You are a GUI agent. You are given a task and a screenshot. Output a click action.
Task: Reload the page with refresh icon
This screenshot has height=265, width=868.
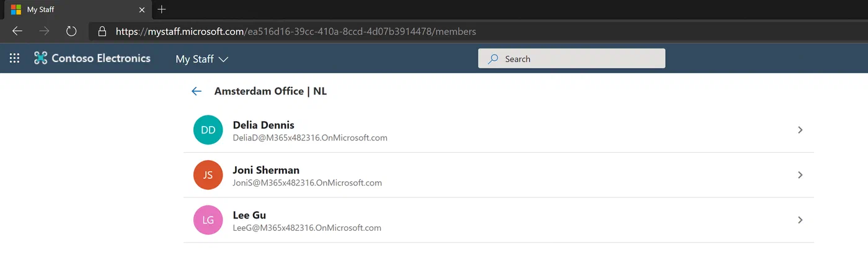coord(71,31)
